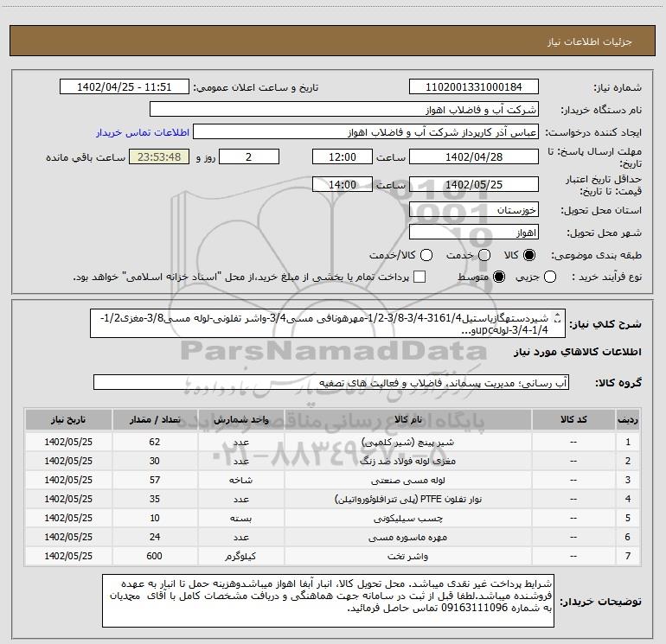Screen dimensions: 666x644
Task: Select the row لوله مسی صنعتی
Action: point(332,480)
